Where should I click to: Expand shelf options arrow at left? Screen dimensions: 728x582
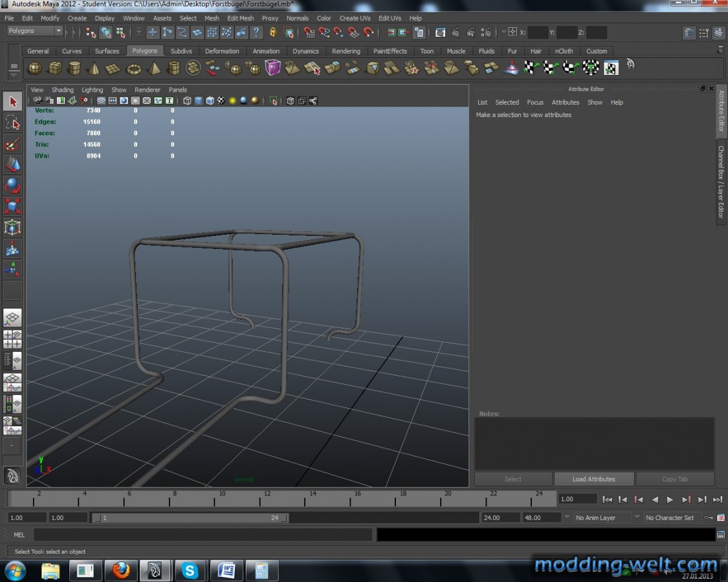pyautogui.click(x=14, y=75)
